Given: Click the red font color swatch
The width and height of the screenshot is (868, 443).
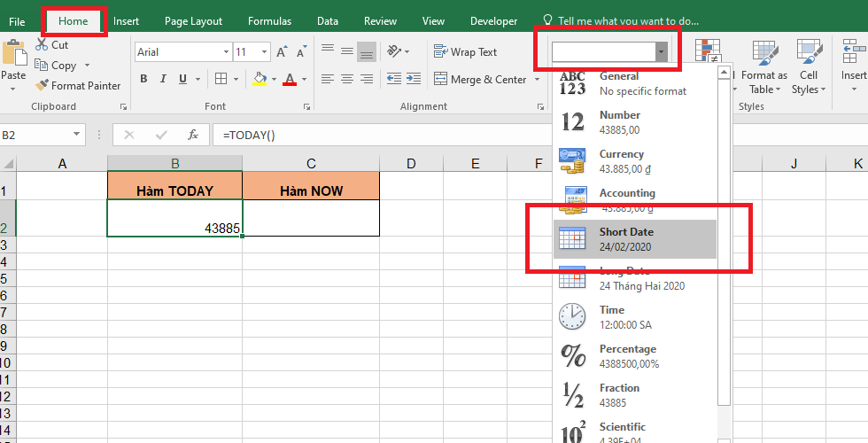Looking at the screenshot, I should tap(290, 80).
